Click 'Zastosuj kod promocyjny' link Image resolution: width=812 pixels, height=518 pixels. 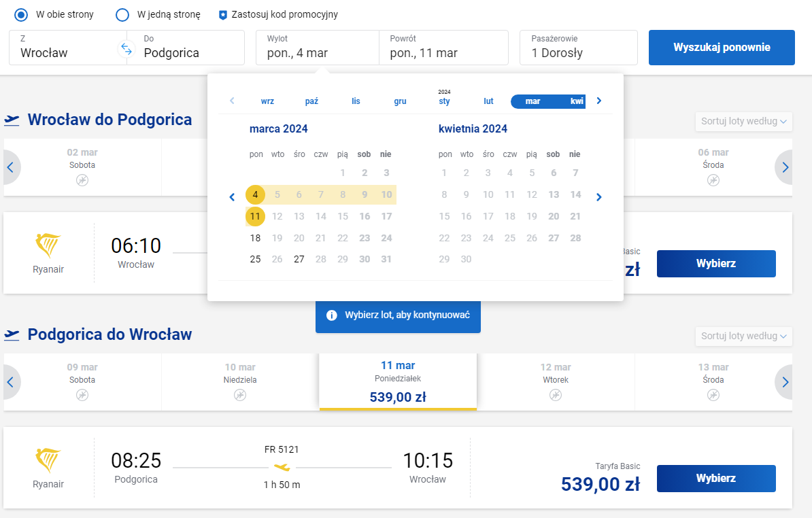click(285, 14)
